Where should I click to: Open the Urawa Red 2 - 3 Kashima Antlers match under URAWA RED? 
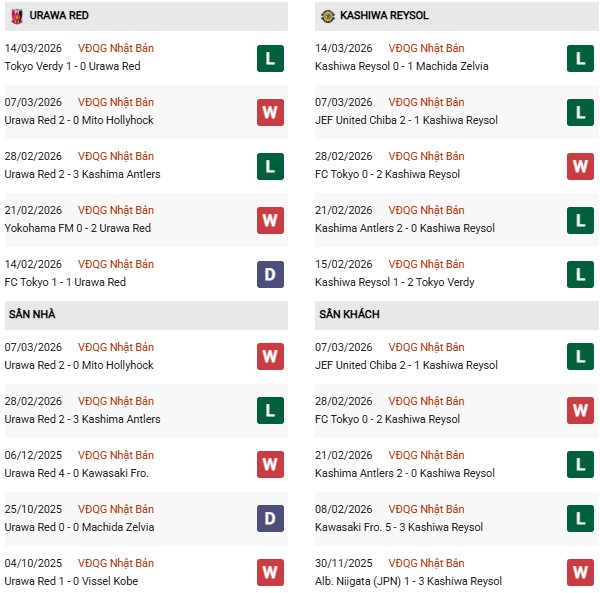[82, 174]
